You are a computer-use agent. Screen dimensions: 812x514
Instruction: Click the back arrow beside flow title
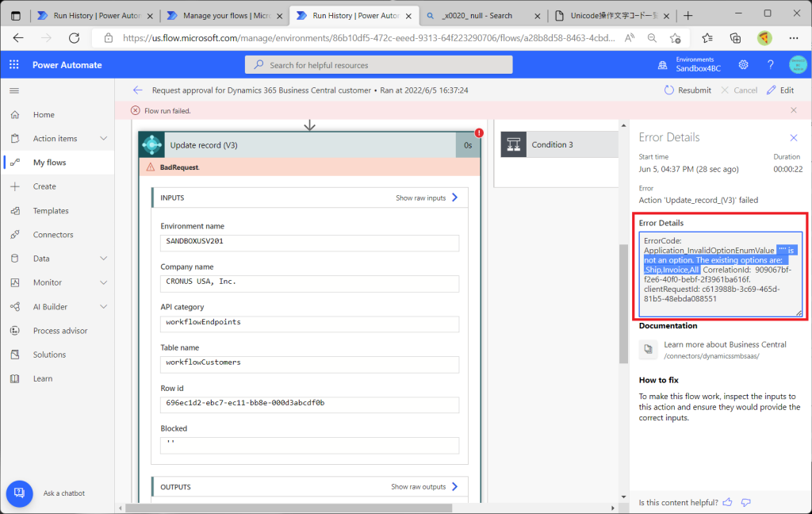[x=138, y=90]
